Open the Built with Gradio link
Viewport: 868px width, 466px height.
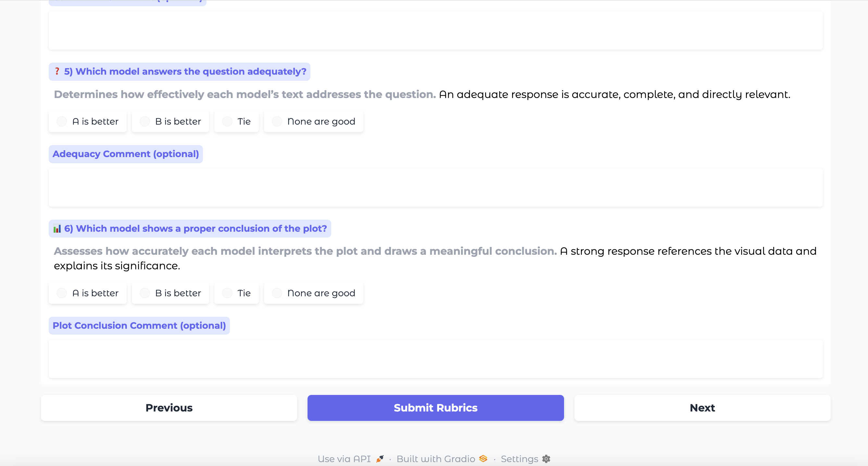coord(435,459)
